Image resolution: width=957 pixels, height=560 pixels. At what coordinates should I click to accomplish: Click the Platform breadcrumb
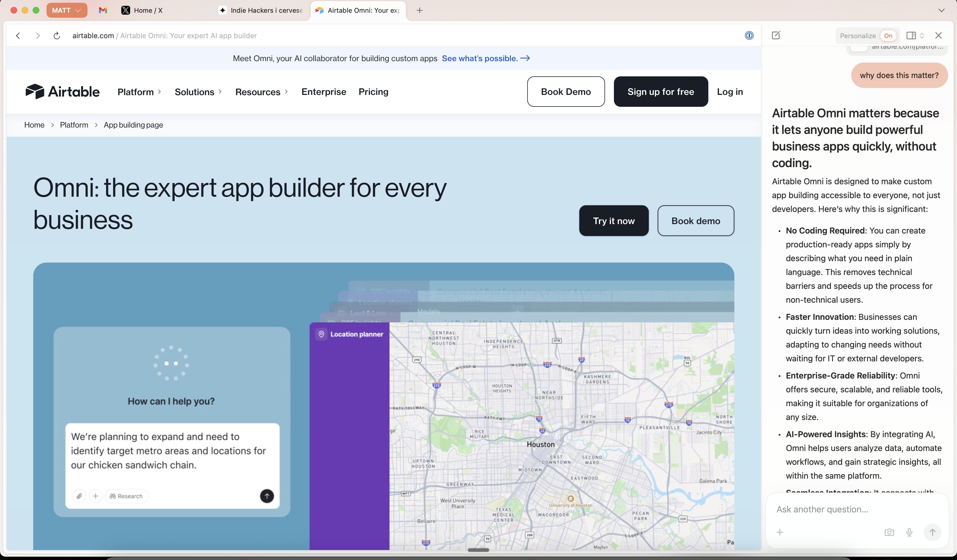[x=74, y=125]
